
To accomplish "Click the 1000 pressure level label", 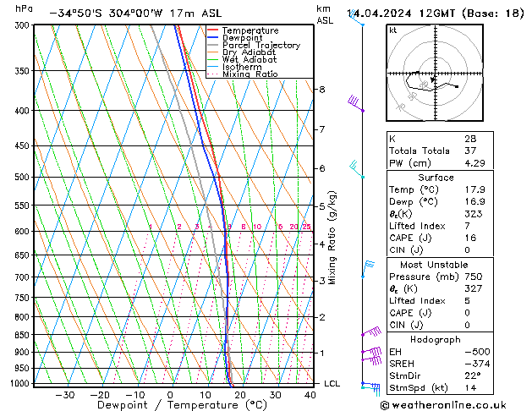I will pos(22,384).
